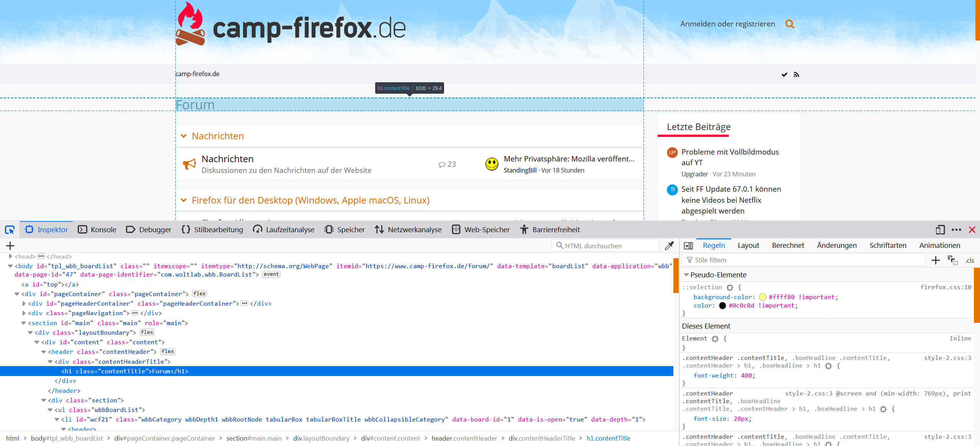Toggle the .cls class panel
Viewport: 980px width, 446px height.
(x=969, y=260)
